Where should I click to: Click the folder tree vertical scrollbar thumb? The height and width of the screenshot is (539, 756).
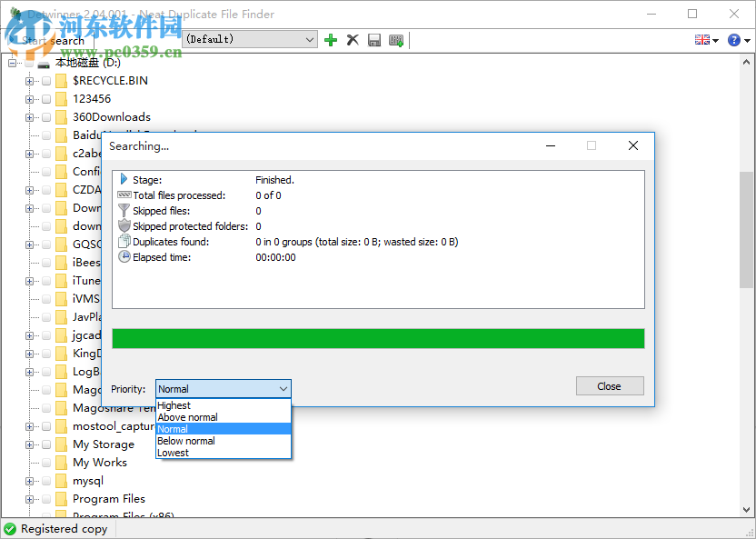[x=746, y=230]
